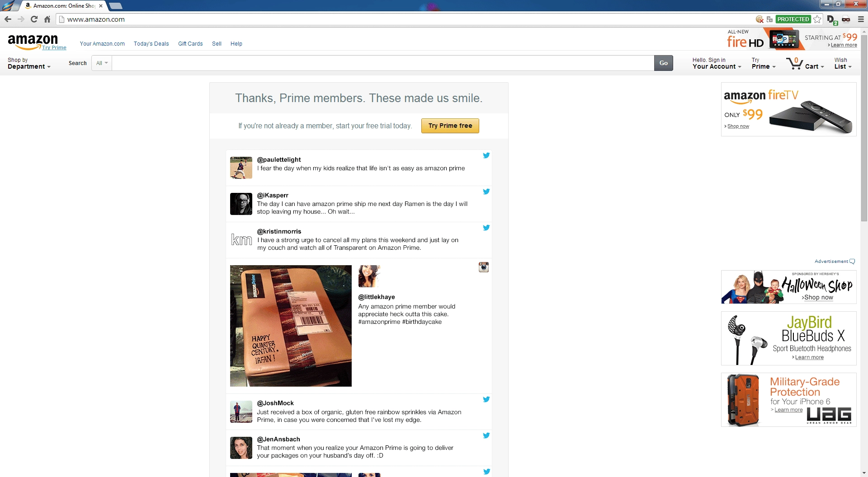
Task: Expand Try Prime dropdown in header
Action: tap(764, 63)
